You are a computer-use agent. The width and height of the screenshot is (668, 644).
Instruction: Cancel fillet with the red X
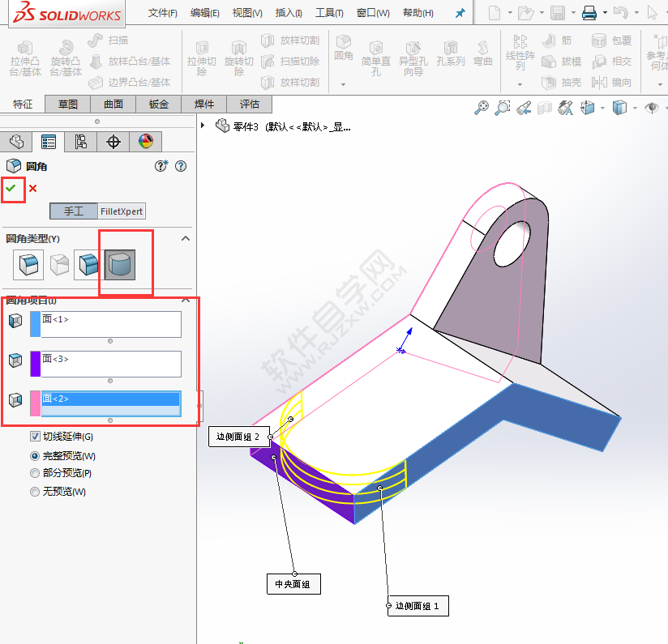coord(32,188)
